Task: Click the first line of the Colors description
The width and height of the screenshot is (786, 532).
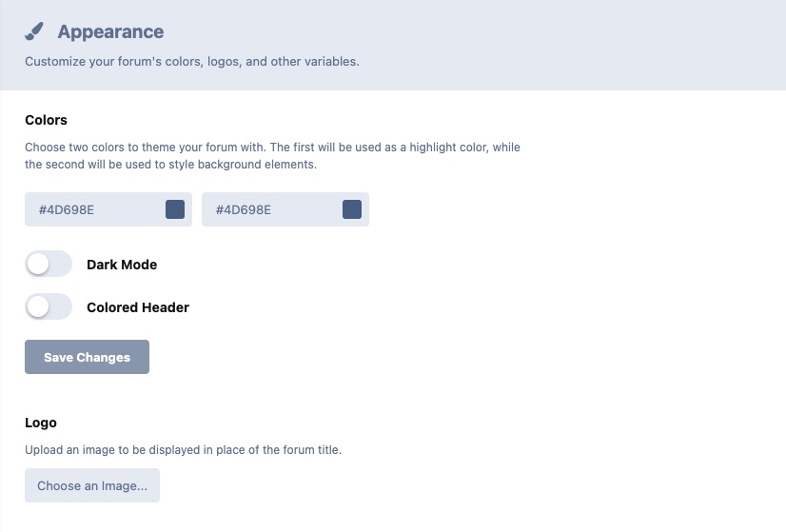Action: click(272, 148)
